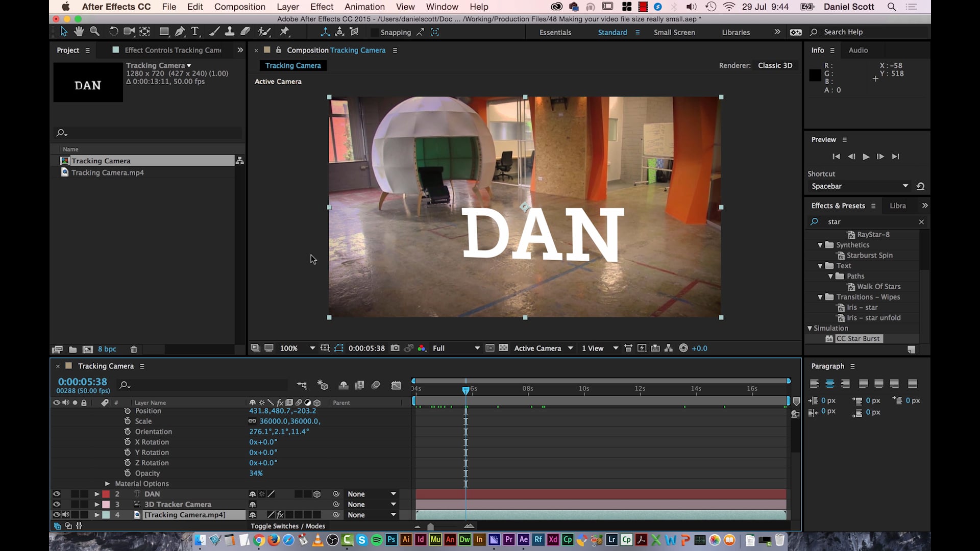The height and width of the screenshot is (551, 980).
Task: Expand the 3D Tracker Camera layer
Action: [x=96, y=504]
